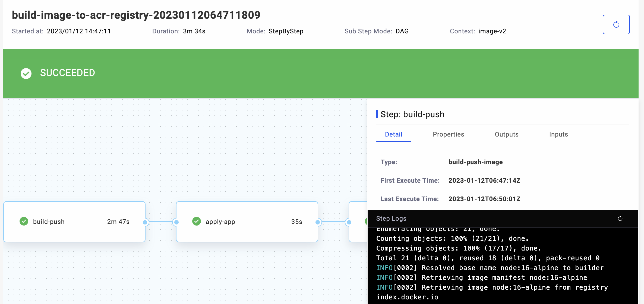Click apply-app node's output port dot
Image resolution: width=644 pixels, height=304 pixels.
[x=318, y=222]
